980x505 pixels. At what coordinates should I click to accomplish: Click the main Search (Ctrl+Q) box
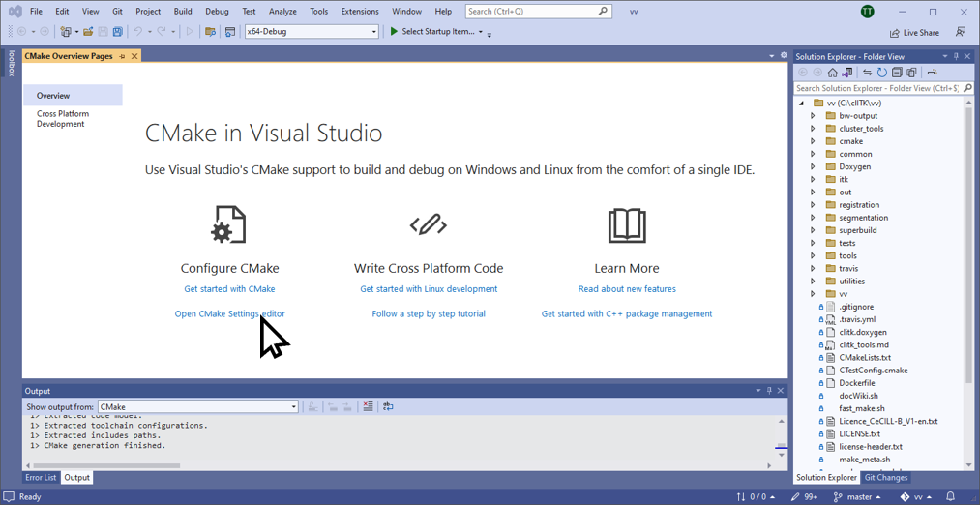coord(538,12)
